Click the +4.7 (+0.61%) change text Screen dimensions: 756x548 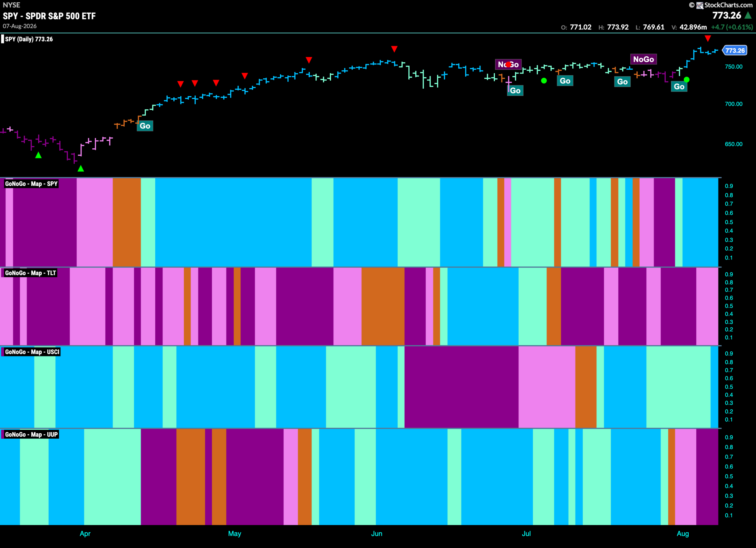[732, 27]
